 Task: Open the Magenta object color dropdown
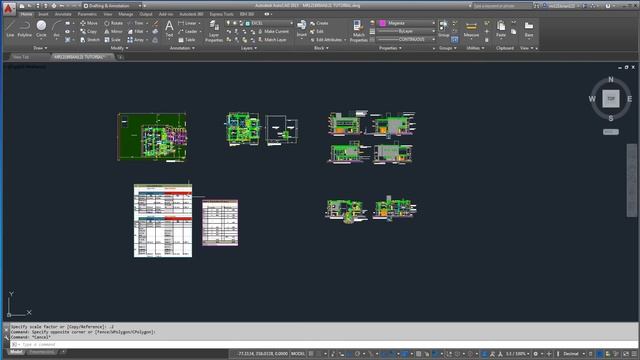(407, 23)
